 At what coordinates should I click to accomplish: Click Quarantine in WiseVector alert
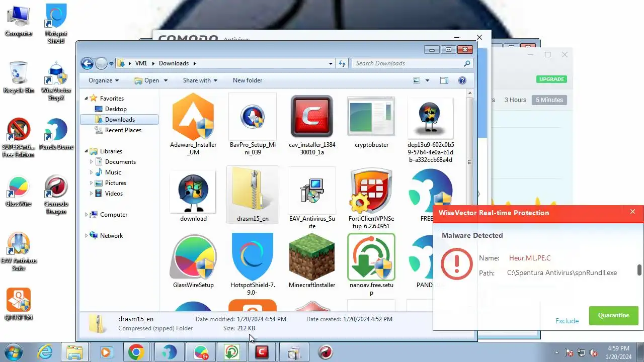(x=613, y=316)
